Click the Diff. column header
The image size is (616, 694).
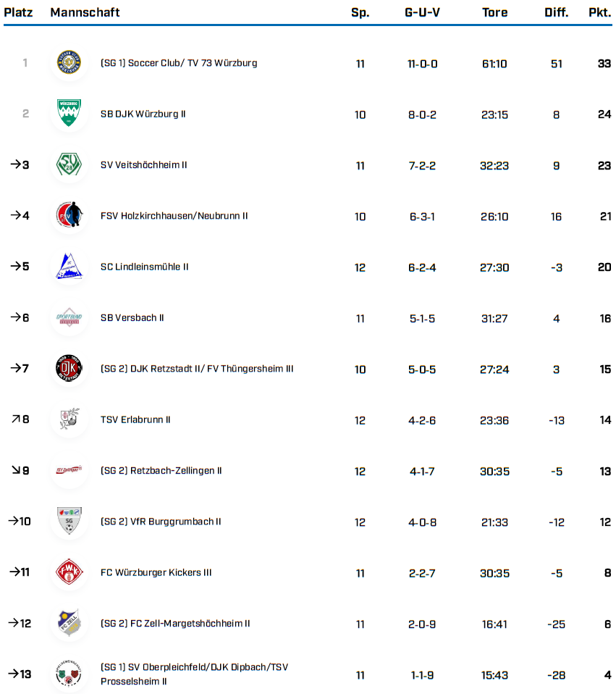point(556,12)
